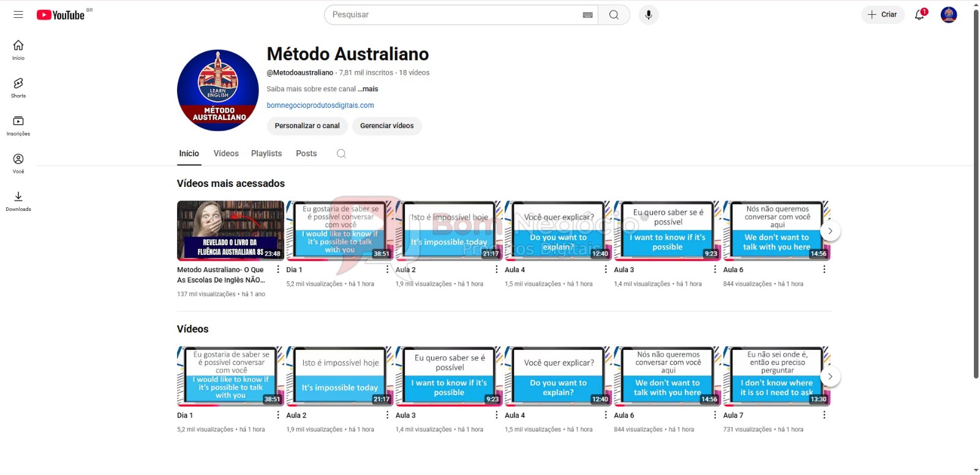Click the YouTube logo
Screen dimensions: 980x475
[61, 15]
